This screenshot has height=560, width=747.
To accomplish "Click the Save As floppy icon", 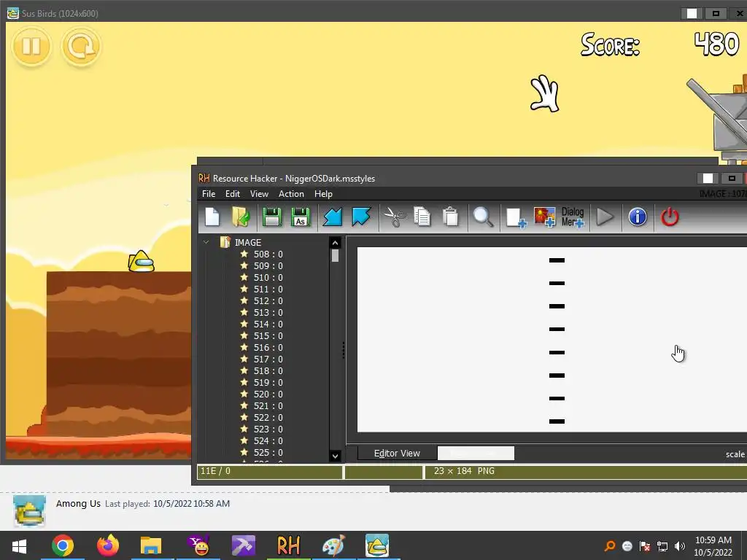I will point(300,217).
